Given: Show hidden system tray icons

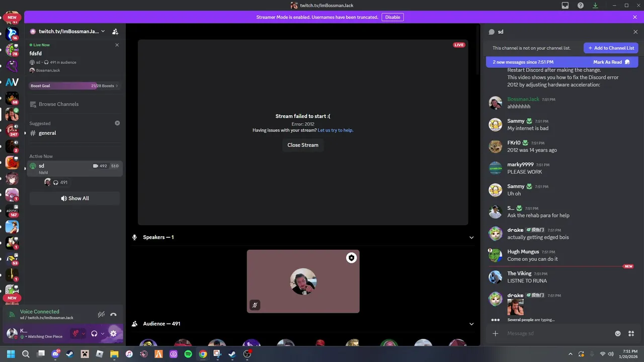Looking at the screenshot, I should 570,354.
